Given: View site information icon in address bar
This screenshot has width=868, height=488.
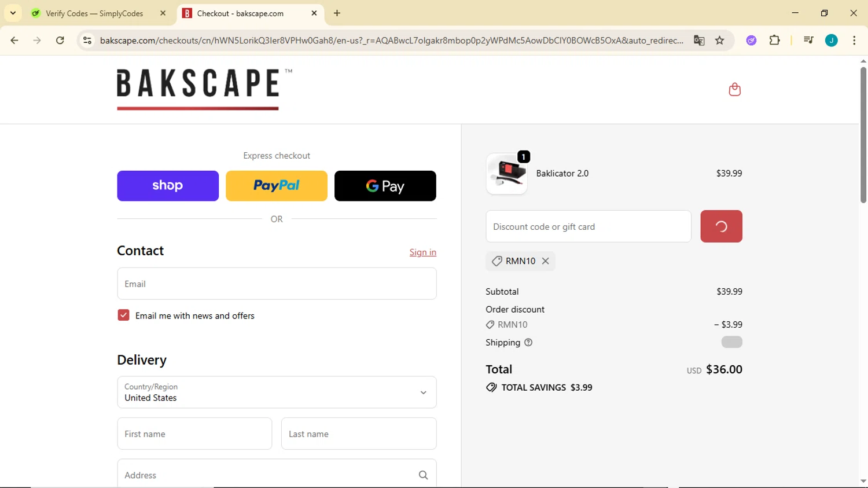Looking at the screenshot, I should click(87, 41).
